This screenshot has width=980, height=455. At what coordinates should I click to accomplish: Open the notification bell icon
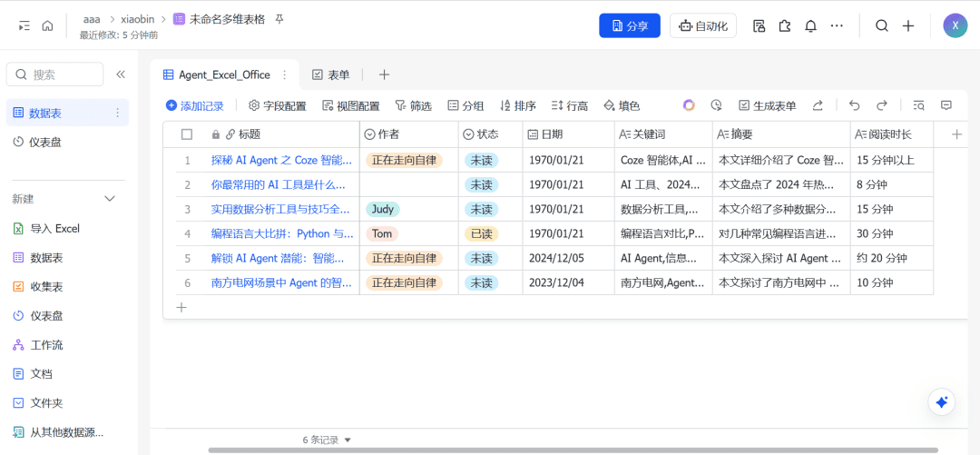(810, 25)
